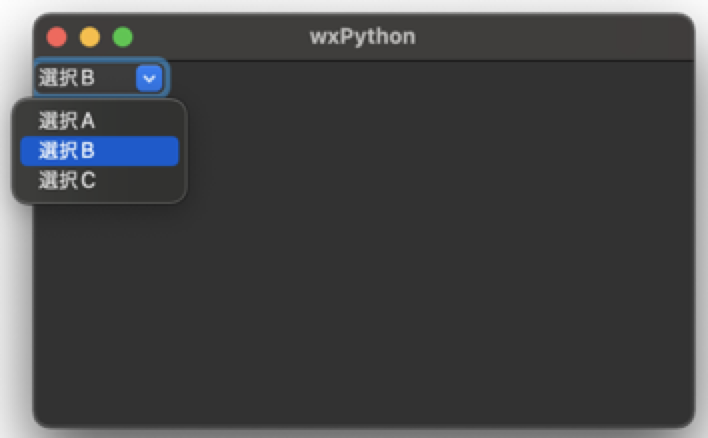Click the wxPython title text in title bar
The width and height of the screenshot is (708, 438).
[x=363, y=37]
